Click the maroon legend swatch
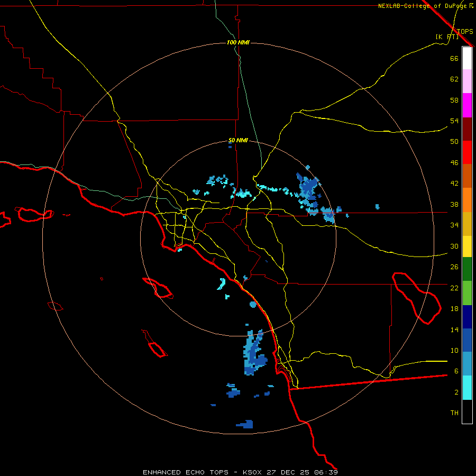The width and height of the screenshot is (476, 476). [467, 129]
